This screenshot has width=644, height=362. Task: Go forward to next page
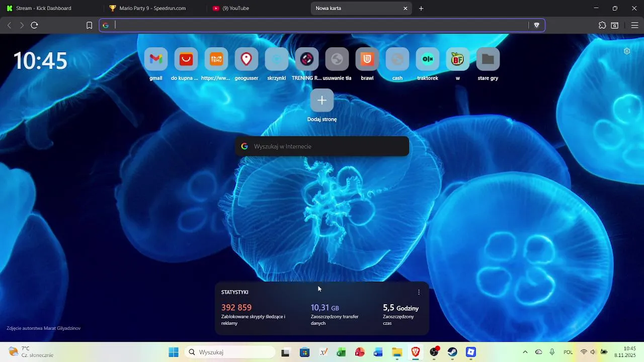pos(22,25)
